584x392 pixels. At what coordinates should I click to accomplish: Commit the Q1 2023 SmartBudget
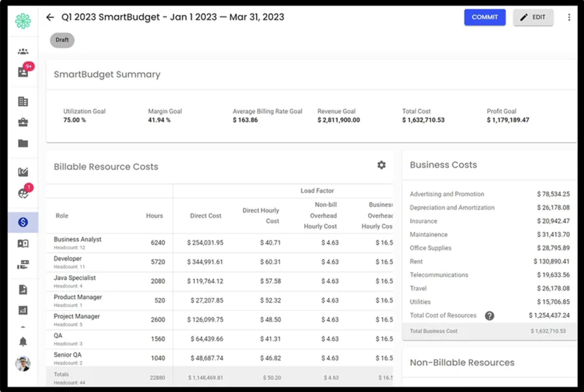pos(485,17)
